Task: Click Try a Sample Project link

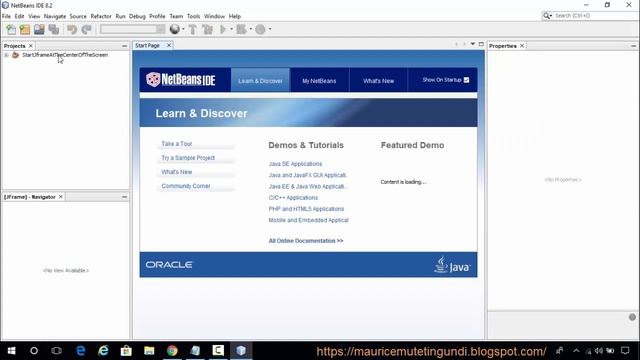Action: [188, 158]
